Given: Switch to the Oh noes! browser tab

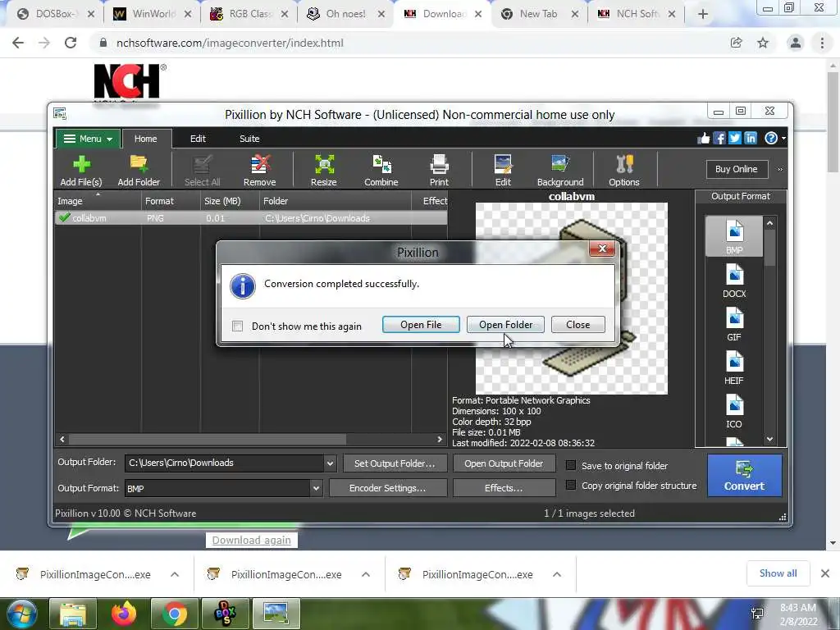Looking at the screenshot, I should (345, 14).
